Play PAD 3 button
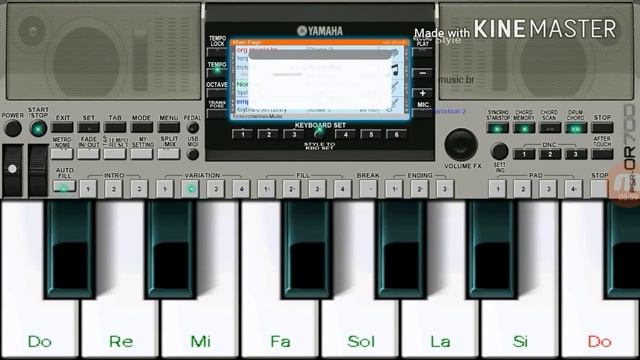Viewport: 640px width, 360px height. (x=548, y=189)
